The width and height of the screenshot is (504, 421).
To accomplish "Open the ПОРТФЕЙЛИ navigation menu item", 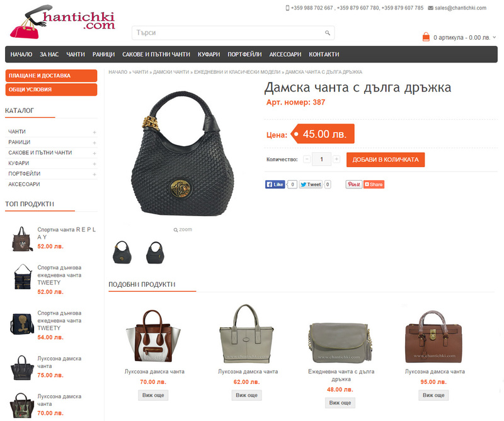I will pos(244,54).
